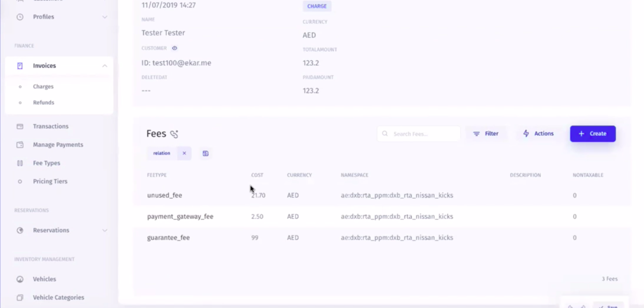Click the Profiles clock icon in sidebar

20,17
